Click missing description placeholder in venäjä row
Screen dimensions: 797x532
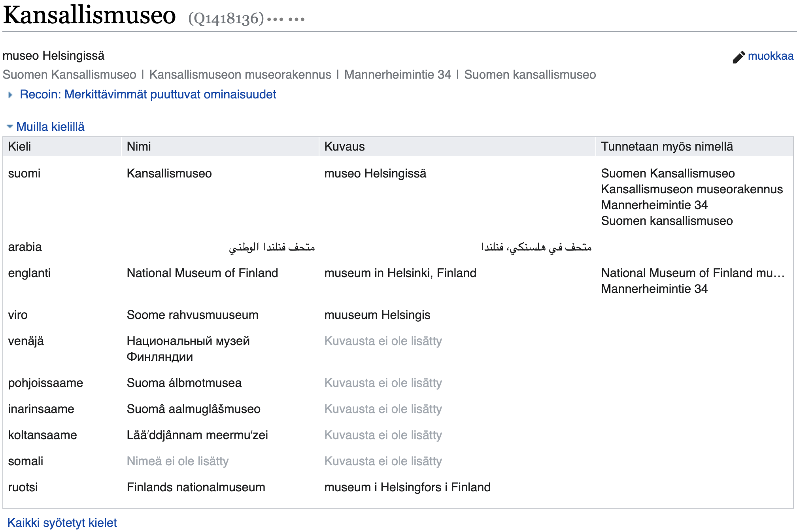click(383, 341)
